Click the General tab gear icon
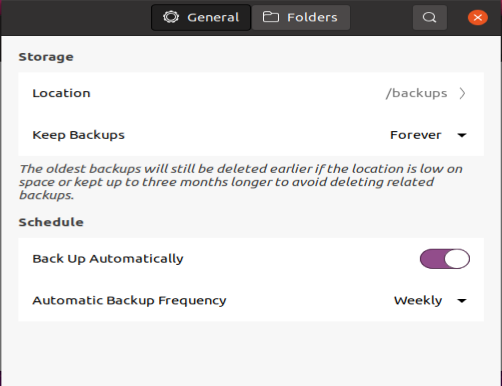Screen dimensions: 502x386 171,17
